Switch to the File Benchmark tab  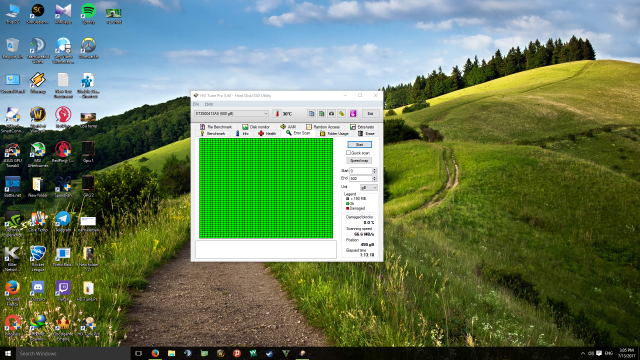point(216,127)
